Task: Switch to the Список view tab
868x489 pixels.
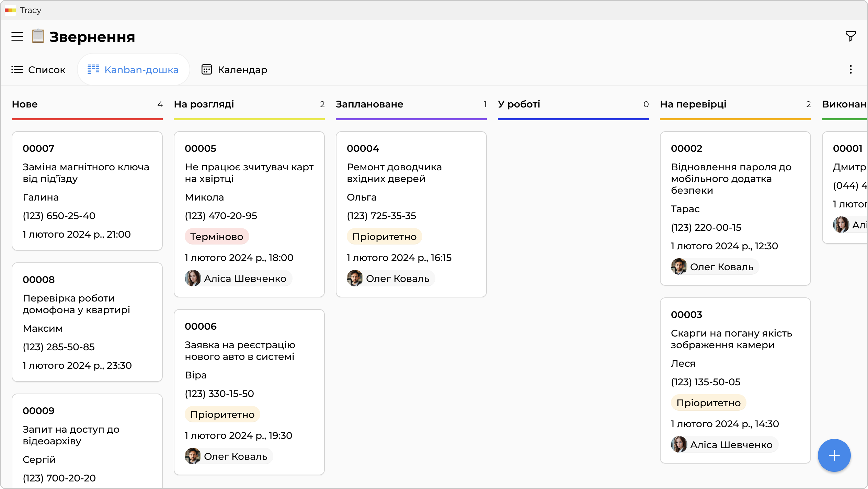Action: [x=38, y=70]
